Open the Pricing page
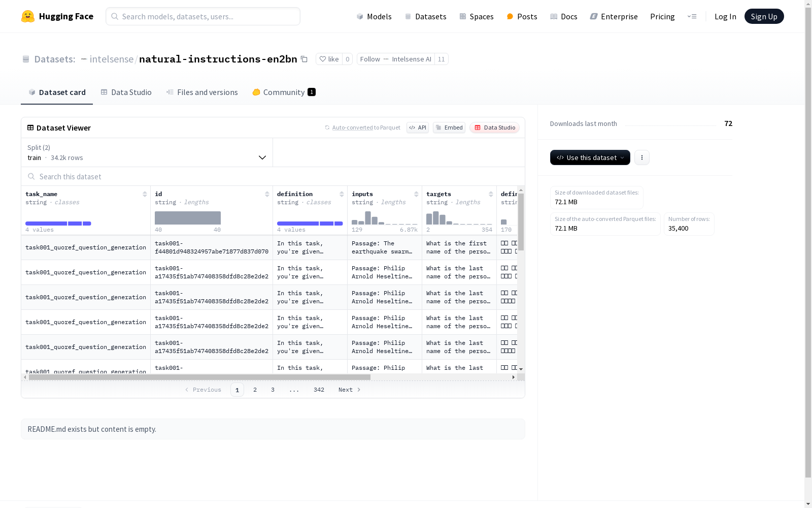 pos(662,16)
